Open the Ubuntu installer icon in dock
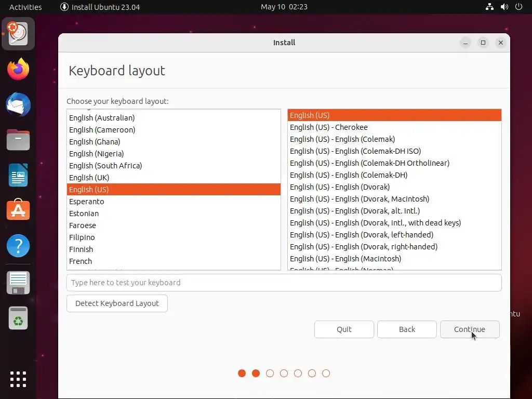 pyautogui.click(x=18, y=34)
